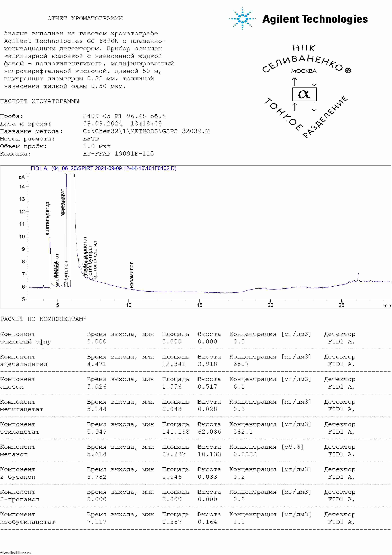Screen dimensions: 392x555
Task: Click methanol concentration '0.0202'
Action: [x=245, y=454]
